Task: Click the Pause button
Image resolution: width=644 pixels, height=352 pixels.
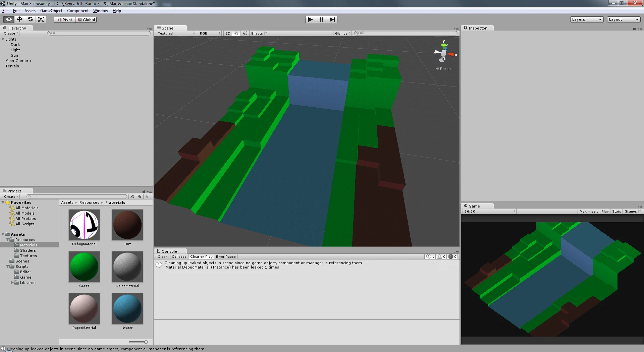Action: pos(321,19)
